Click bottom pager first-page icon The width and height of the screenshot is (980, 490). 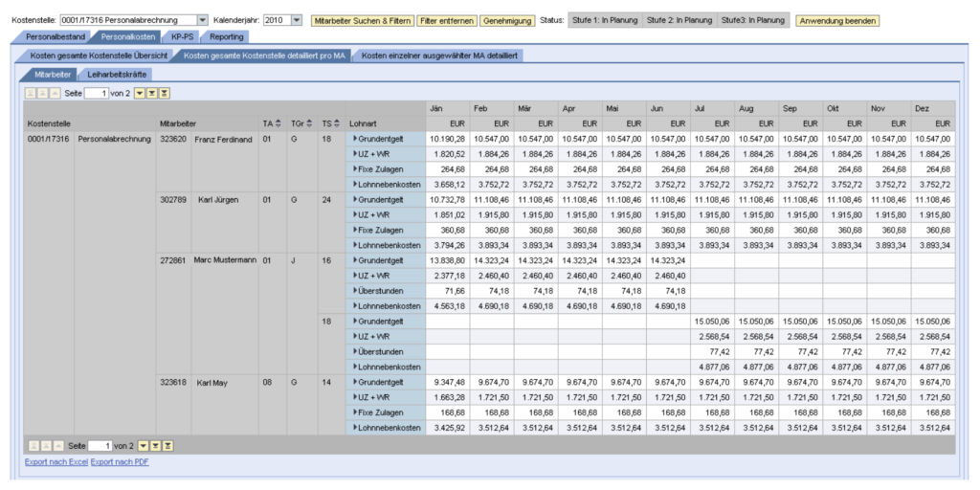click(33, 446)
